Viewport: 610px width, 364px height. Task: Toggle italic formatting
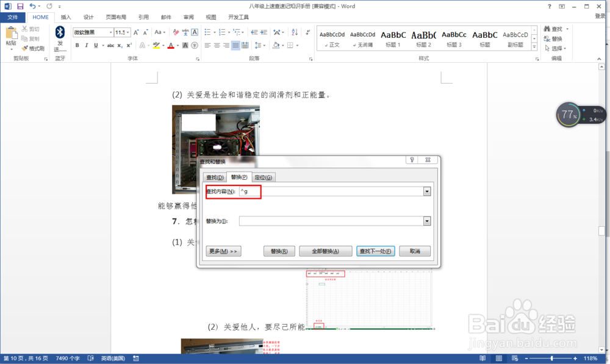(x=87, y=45)
